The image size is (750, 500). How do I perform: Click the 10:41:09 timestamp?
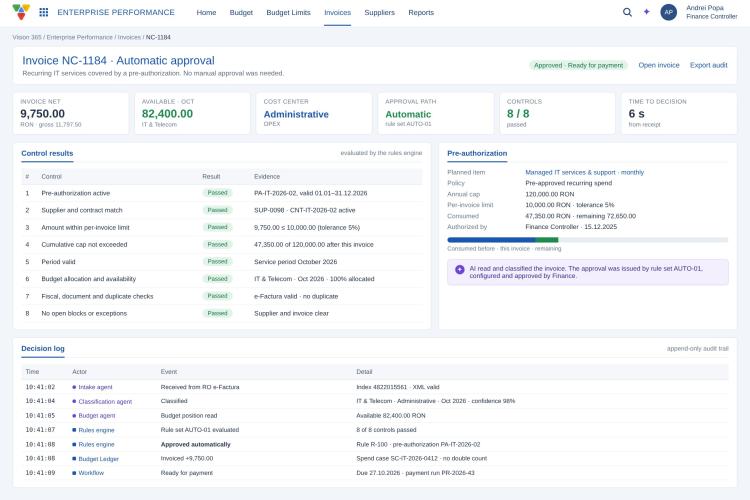pyautogui.click(x=40, y=473)
